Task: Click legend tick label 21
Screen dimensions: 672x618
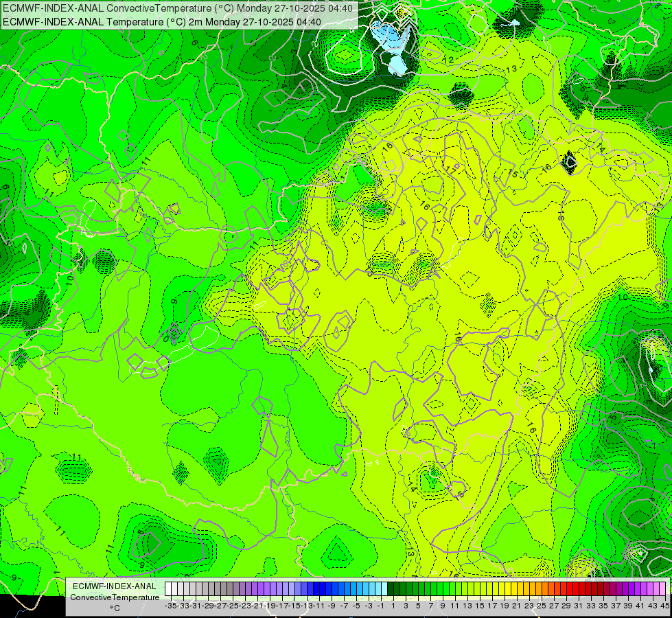Action: 518,606
